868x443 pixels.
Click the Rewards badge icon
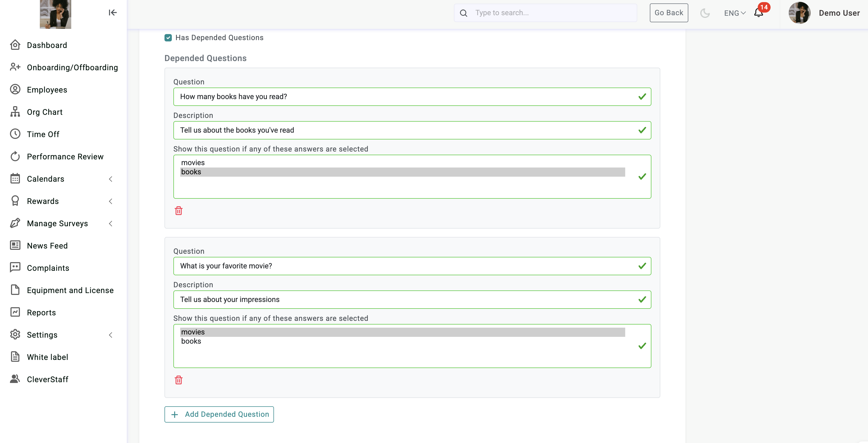(x=15, y=201)
